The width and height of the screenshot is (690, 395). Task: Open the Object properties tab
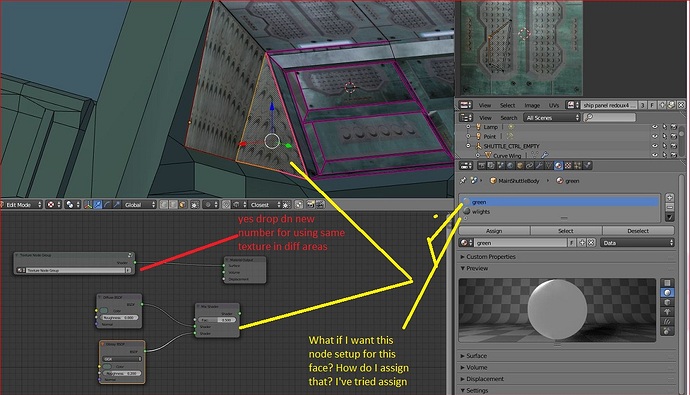click(x=520, y=166)
